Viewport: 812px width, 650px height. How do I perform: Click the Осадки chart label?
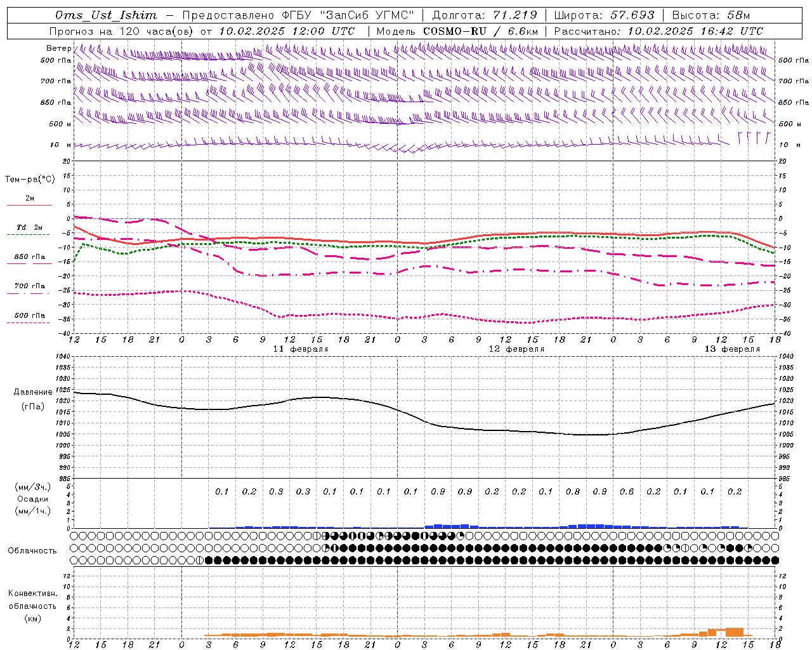[33, 499]
